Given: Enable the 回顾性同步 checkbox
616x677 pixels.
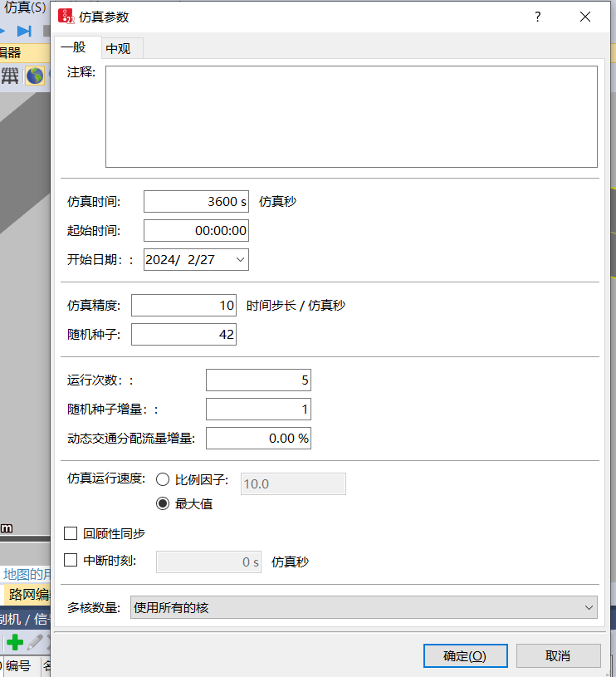Looking at the screenshot, I should click(71, 533).
